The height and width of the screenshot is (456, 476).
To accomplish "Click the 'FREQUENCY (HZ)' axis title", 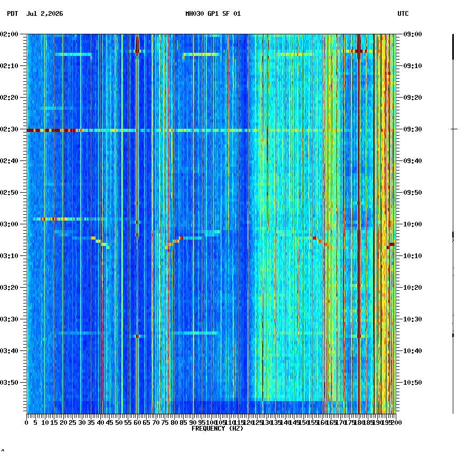I will tap(217, 429).
